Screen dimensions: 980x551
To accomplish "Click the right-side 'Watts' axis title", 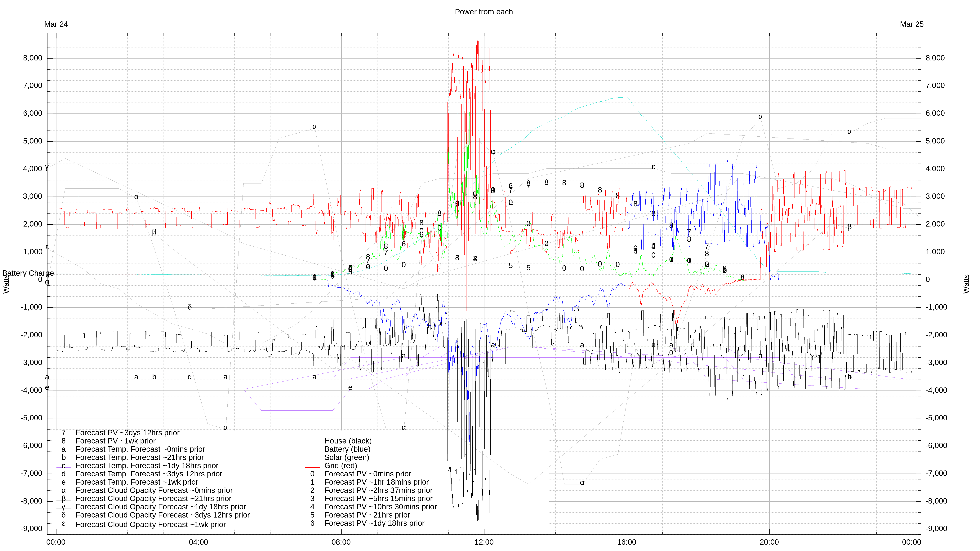I will (966, 284).
